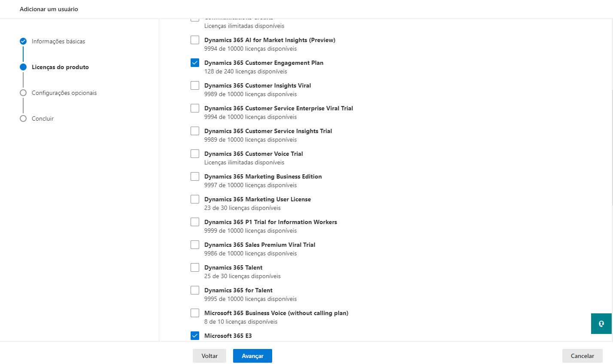Image resolution: width=613 pixels, height=364 pixels.
Task: Enable Dynamics 365 Marketing User License
Action: 195,199
